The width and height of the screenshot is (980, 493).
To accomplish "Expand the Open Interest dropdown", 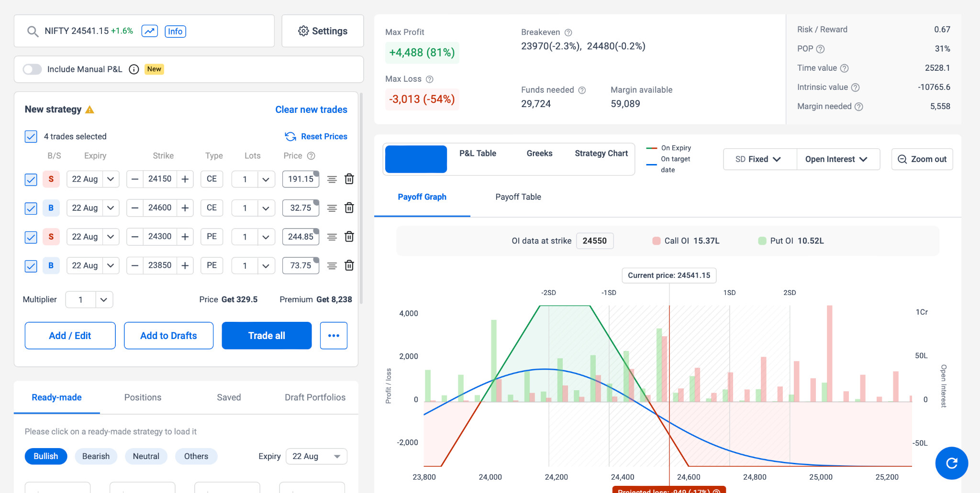I will [836, 159].
